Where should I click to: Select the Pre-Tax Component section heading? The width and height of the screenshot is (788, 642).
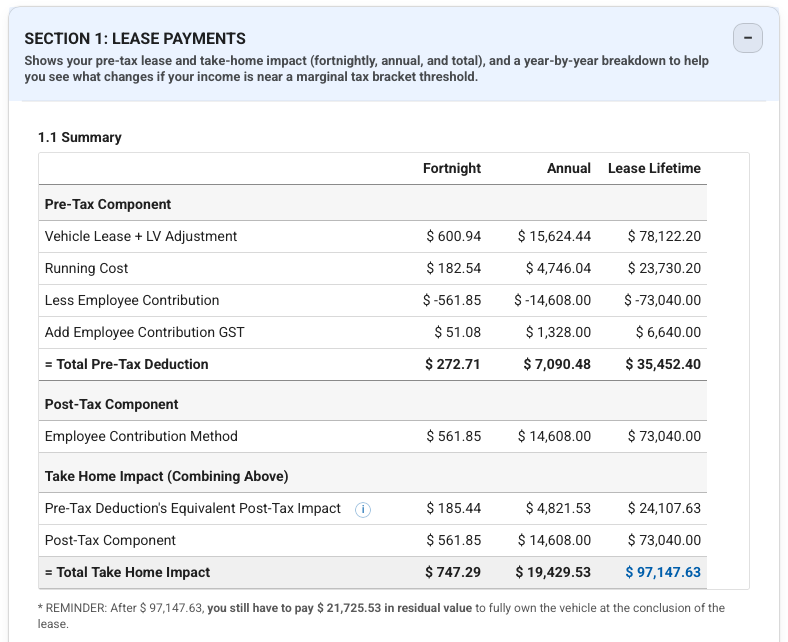click(x=108, y=204)
